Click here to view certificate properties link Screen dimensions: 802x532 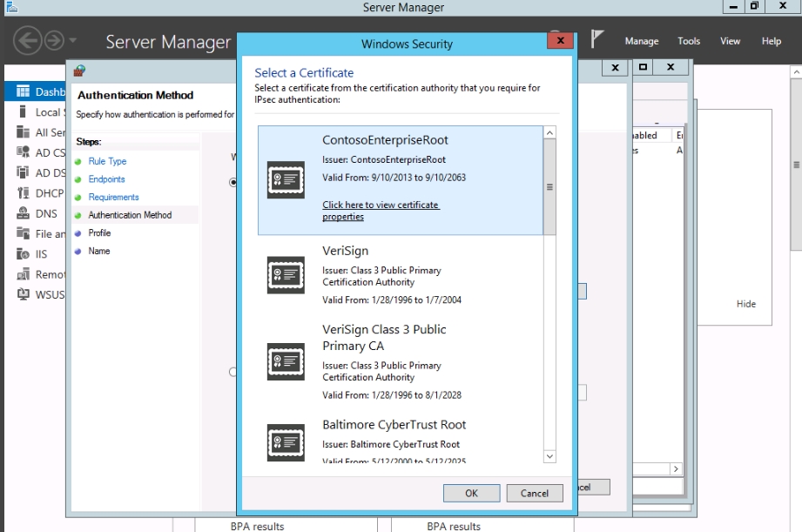381,211
